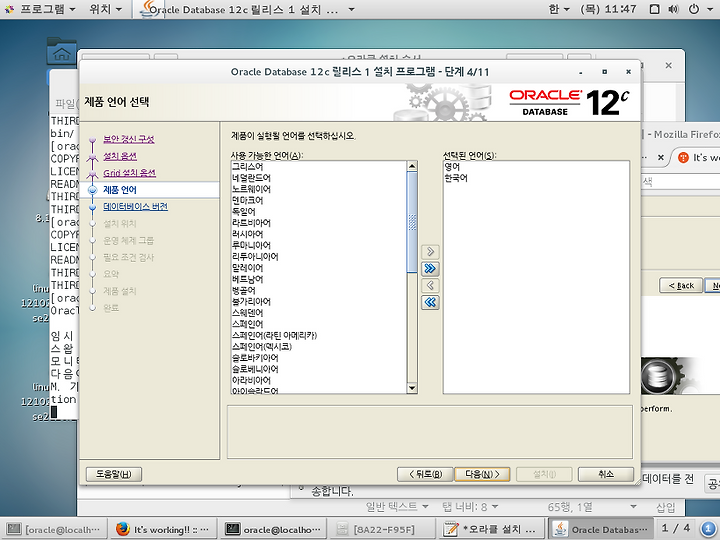Click the Firefox icon in the taskbar
The height and width of the screenshot is (540, 720).
(x=123, y=529)
